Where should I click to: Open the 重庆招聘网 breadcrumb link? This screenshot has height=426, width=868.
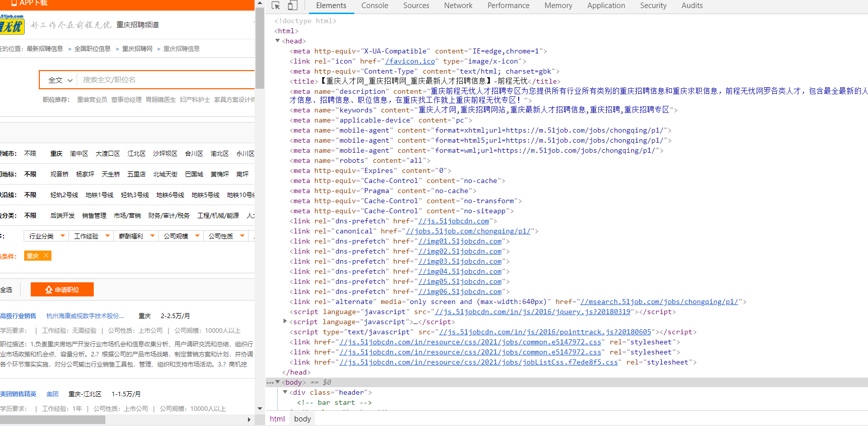coord(137,49)
